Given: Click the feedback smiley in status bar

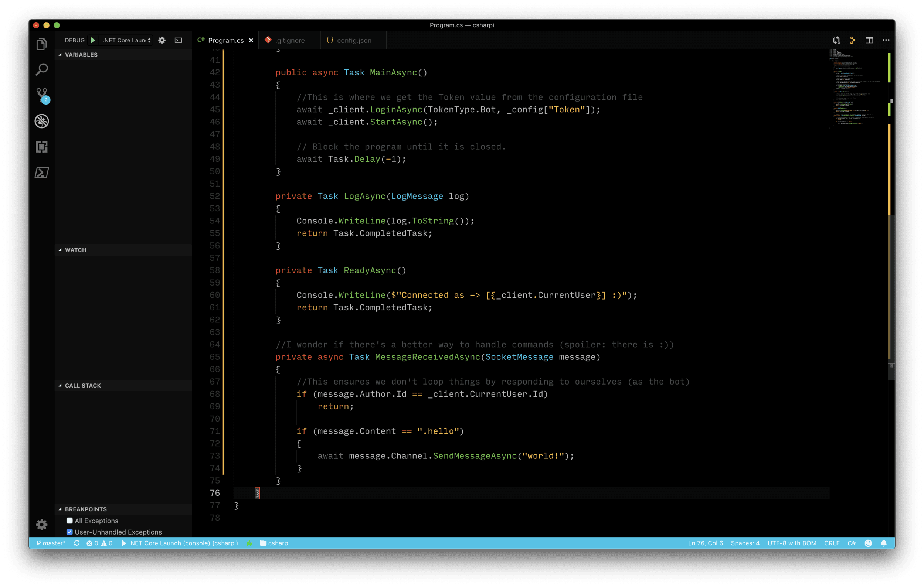Looking at the screenshot, I should point(867,543).
